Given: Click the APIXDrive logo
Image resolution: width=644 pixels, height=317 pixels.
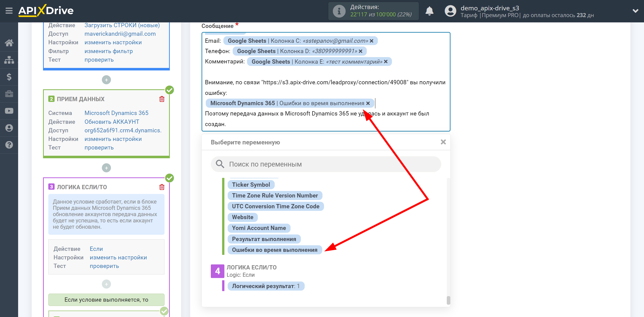Looking at the screenshot, I should pos(46,11).
